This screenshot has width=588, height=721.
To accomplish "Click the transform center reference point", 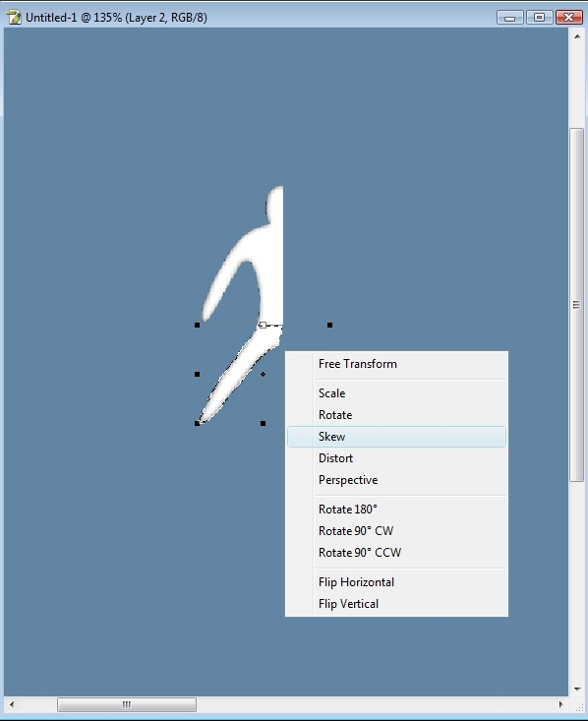I will pos(263,375).
